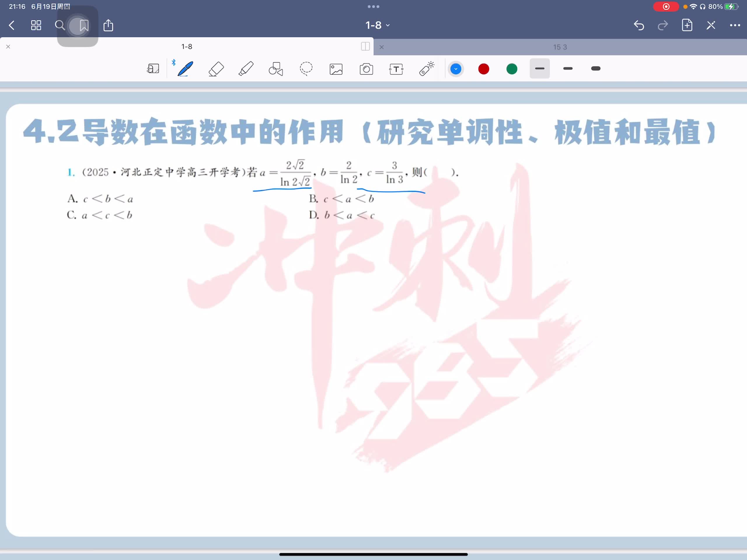Select the 1-8 document tab

(187, 47)
